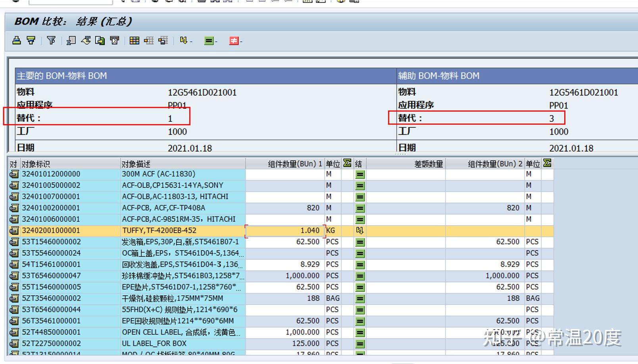
Task: Click the yellow navigation arrow icon
Action: point(183,41)
